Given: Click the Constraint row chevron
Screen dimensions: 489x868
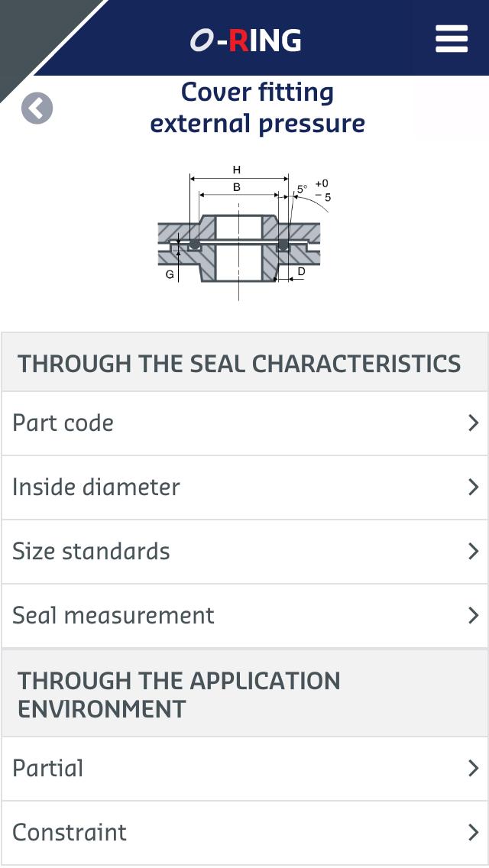Looking at the screenshot, I should 473,833.
